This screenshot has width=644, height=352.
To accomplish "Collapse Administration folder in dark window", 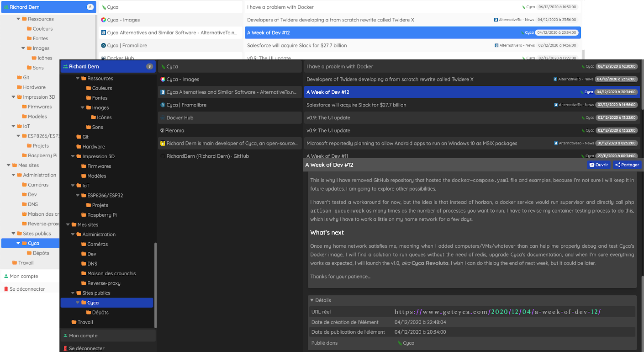I will (x=73, y=235).
